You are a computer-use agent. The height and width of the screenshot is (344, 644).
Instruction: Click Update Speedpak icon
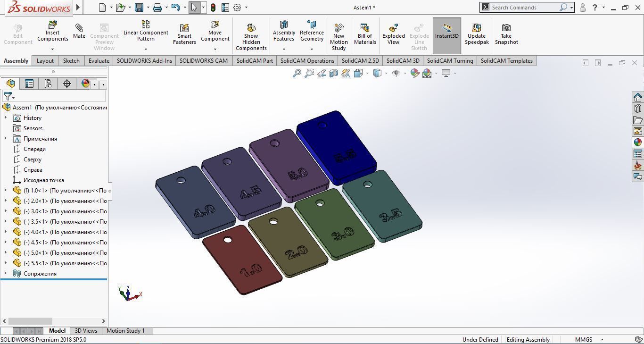[477, 28]
